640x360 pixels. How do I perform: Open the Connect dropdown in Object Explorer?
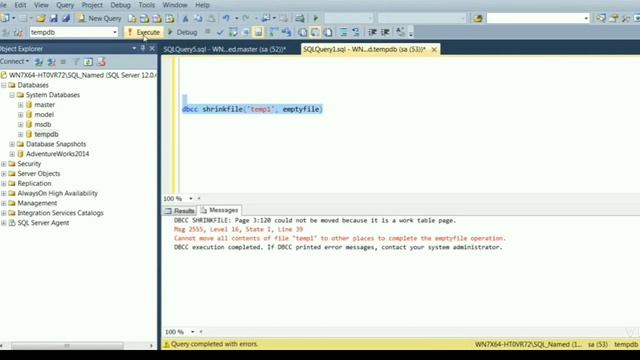click(15, 61)
